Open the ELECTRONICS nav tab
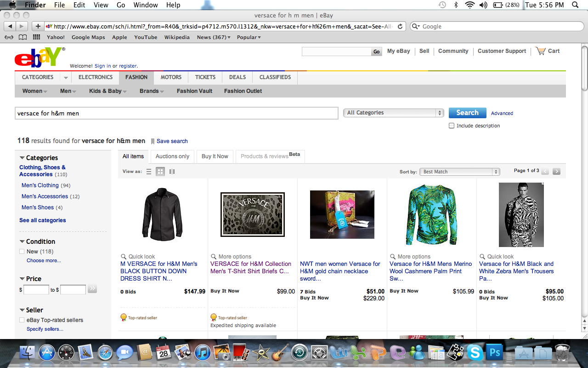 click(96, 77)
